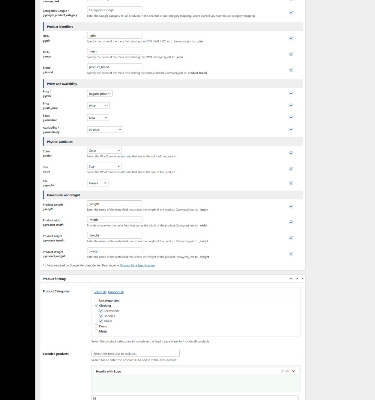Click the product_brand input field

[x=115, y=67]
